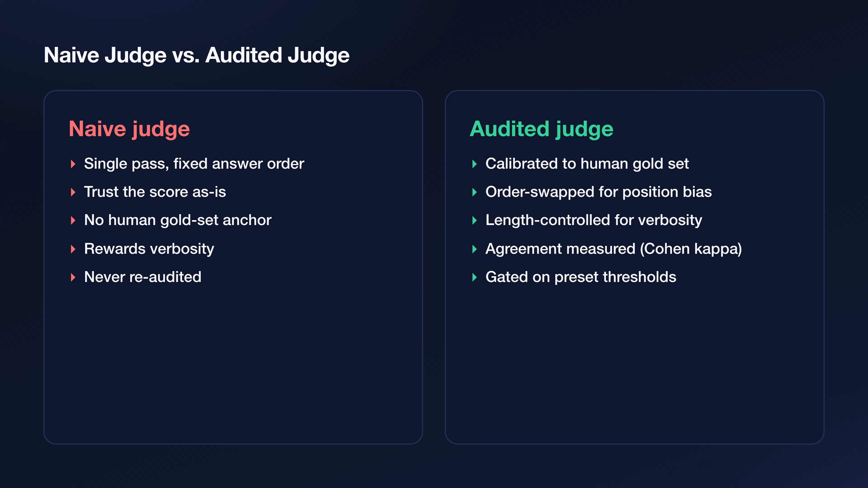Select the slide title Naive Judge vs. Audited Judge

pos(196,55)
